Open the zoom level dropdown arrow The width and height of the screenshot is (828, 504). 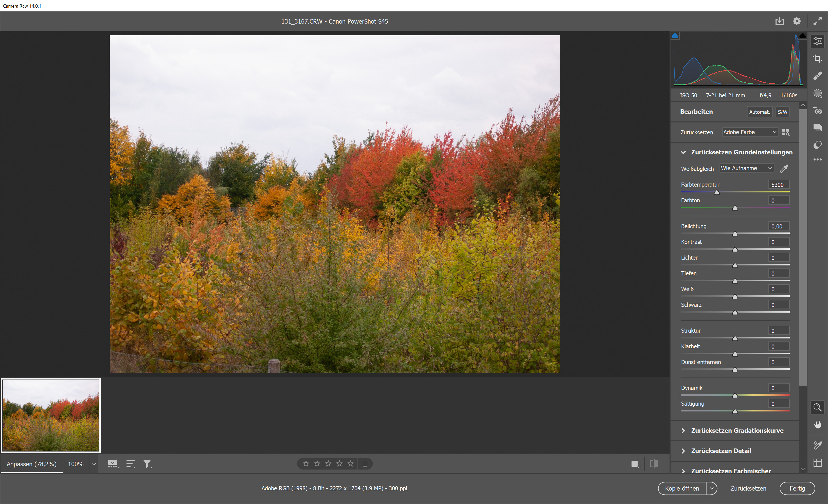pos(94,464)
